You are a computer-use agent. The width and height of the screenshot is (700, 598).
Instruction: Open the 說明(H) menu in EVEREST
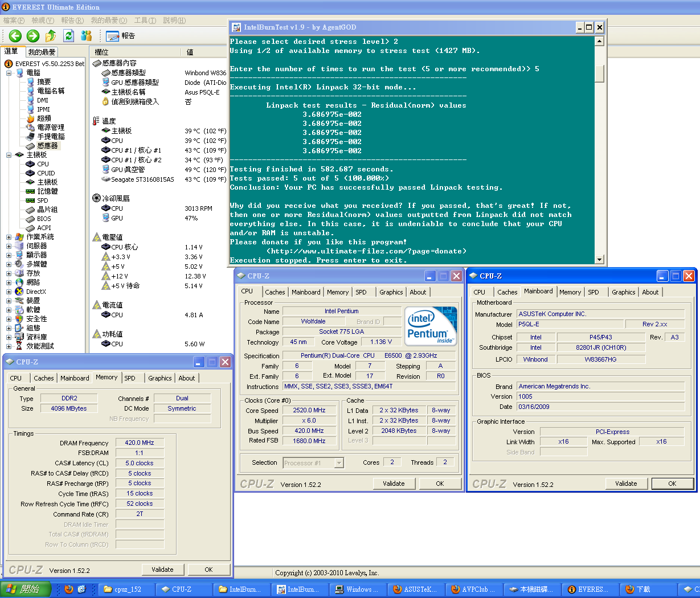tap(174, 21)
